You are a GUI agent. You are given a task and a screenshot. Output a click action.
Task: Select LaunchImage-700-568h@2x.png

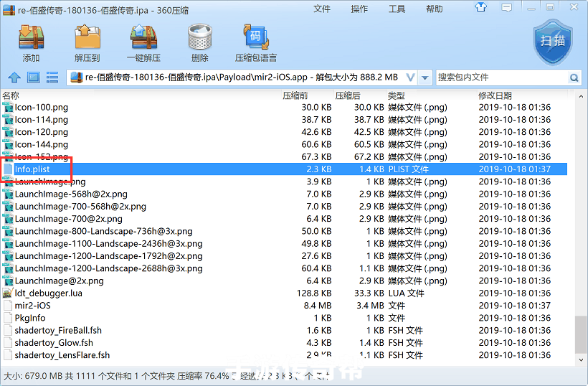coord(80,207)
